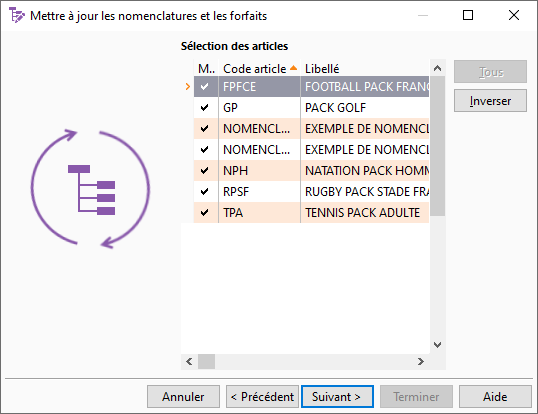This screenshot has width=538, height=414.
Task: Toggle the NPH NATATION PACK checkmark
Action: pyautogui.click(x=204, y=170)
